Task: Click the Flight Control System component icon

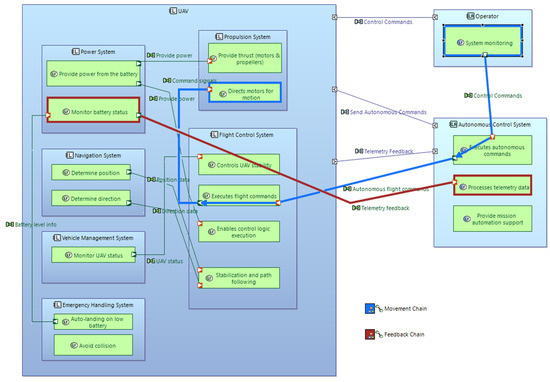Action: 214,135
